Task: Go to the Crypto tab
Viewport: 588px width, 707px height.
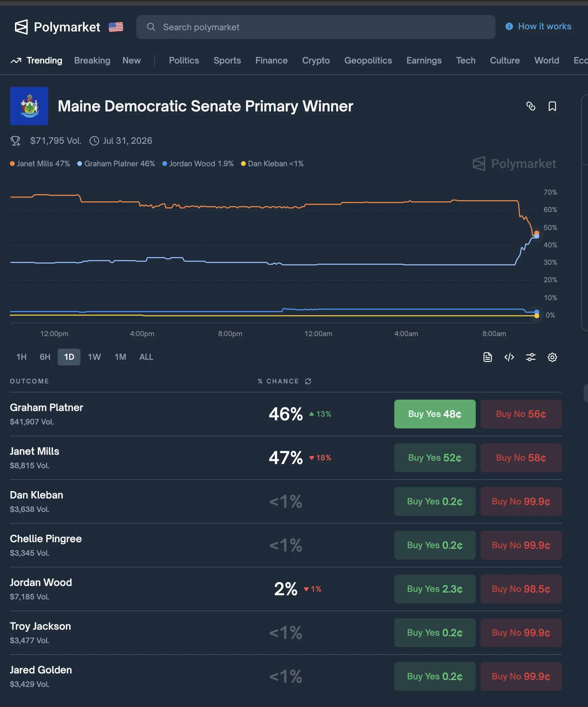Action: 316,61
